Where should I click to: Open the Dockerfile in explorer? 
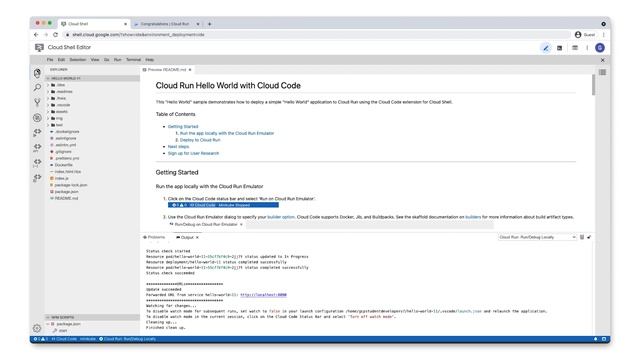61,165
